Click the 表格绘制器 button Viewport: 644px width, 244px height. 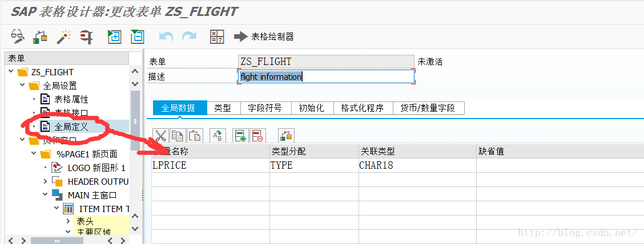(264, 37)
